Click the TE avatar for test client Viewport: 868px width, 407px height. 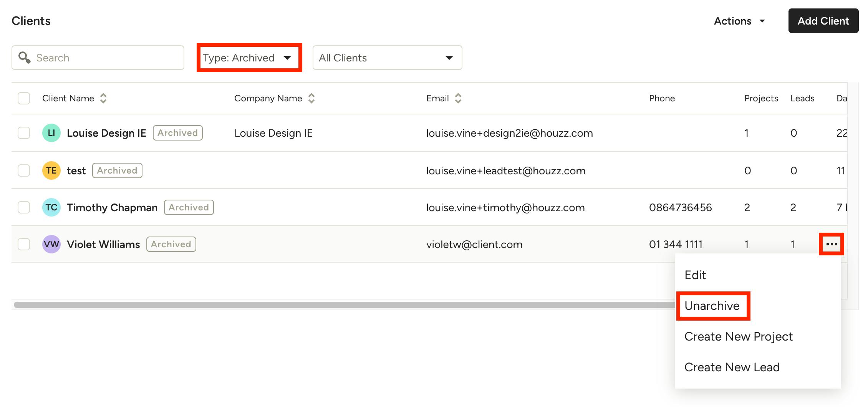(x=51, y=170)
